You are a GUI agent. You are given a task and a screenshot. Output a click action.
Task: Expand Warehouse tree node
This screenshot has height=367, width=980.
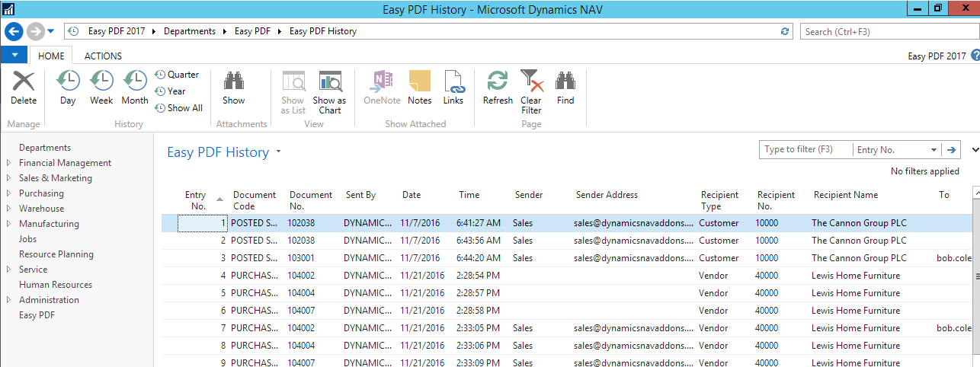click(x=8, y=209)
